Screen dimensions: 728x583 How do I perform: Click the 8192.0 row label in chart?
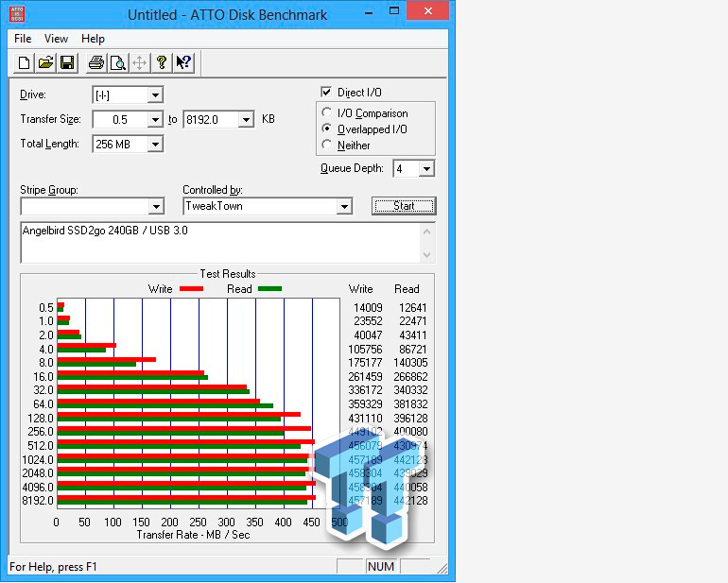coord(38,501)
